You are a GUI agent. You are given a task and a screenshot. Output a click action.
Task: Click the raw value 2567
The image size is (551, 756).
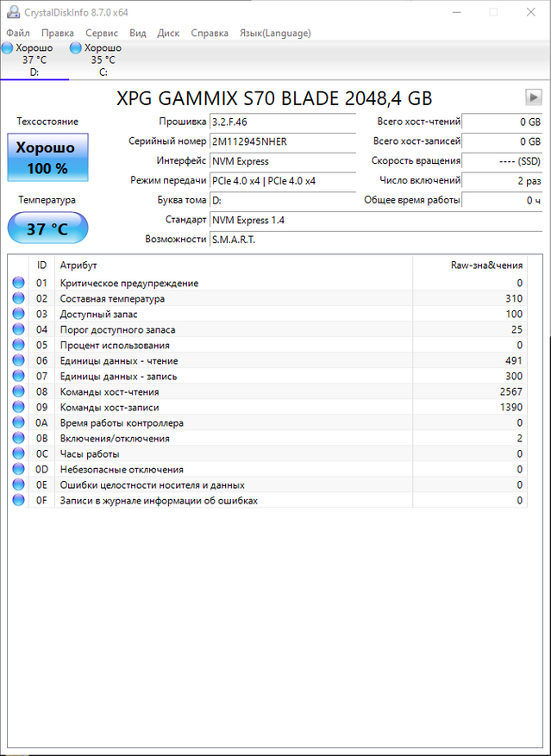(511, 392)
